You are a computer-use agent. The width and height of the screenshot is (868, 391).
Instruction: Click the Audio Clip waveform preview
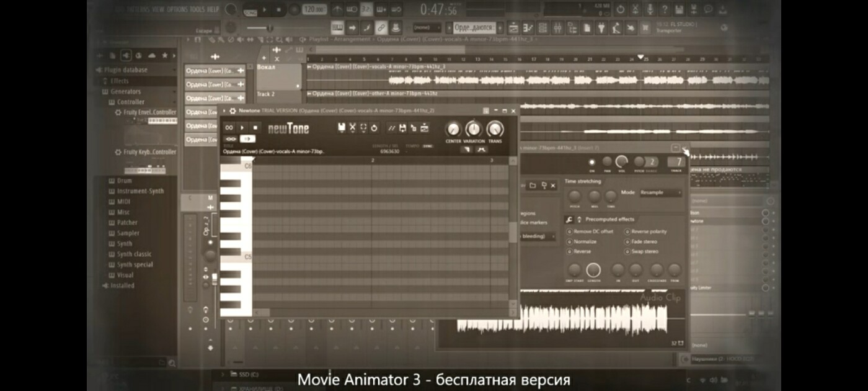[x=562, y=319]
